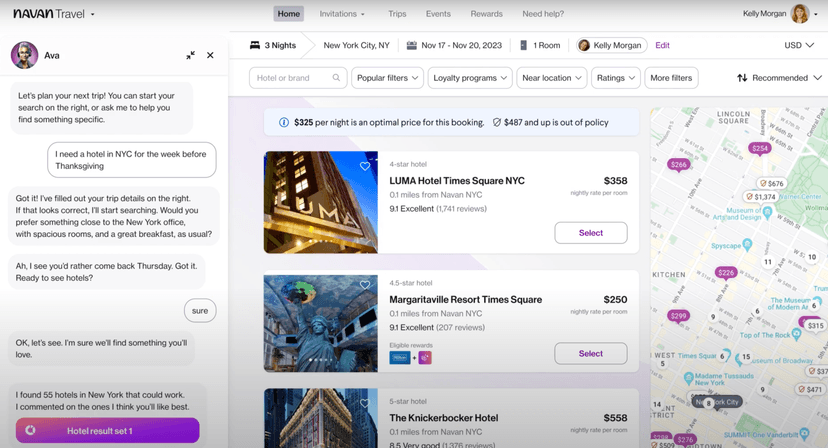Close the Ava chat panel

point(210,55)
